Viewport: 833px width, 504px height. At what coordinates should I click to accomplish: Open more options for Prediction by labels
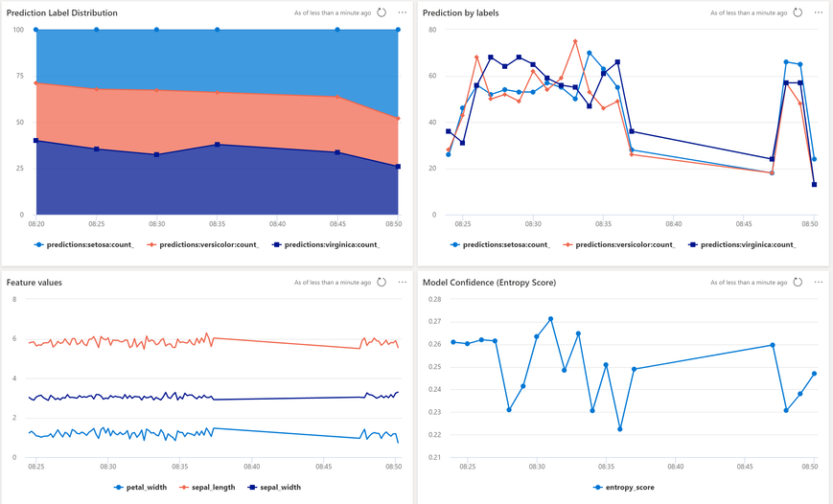(818, 12)
